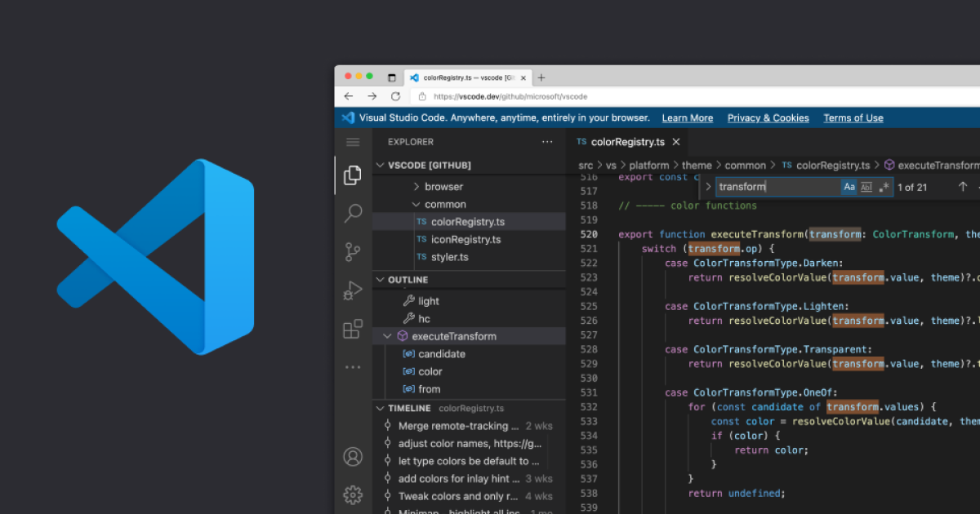Open the Search view icon

[x=353, y=213]
